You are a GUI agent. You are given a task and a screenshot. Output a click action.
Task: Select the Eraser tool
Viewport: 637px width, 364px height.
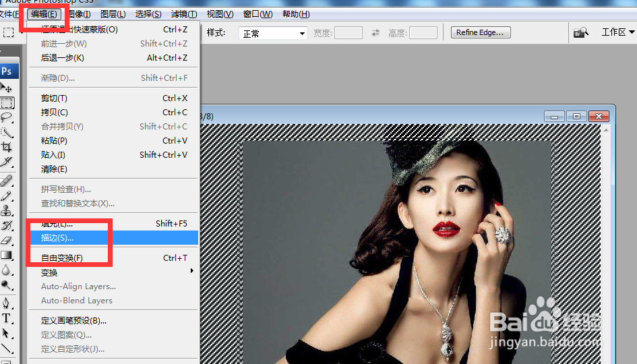(7, 240)
